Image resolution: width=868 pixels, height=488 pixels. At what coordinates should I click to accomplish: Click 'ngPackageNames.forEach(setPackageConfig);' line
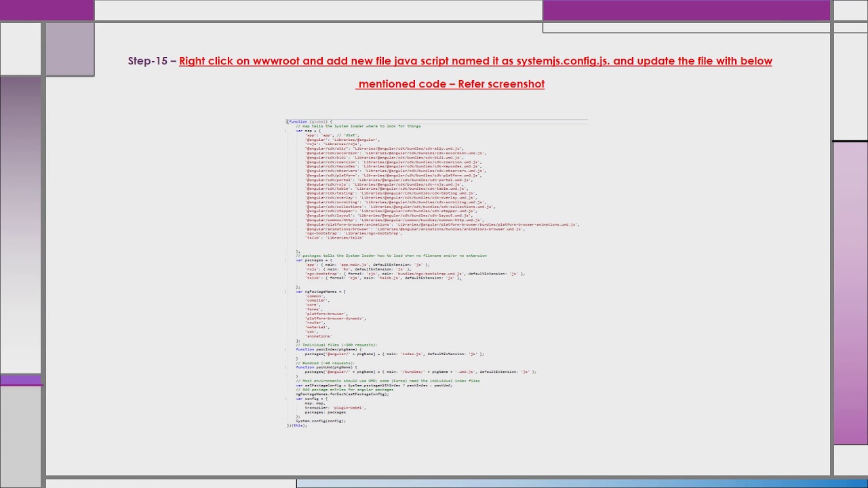pyautogui.click(x=342, y=394)
